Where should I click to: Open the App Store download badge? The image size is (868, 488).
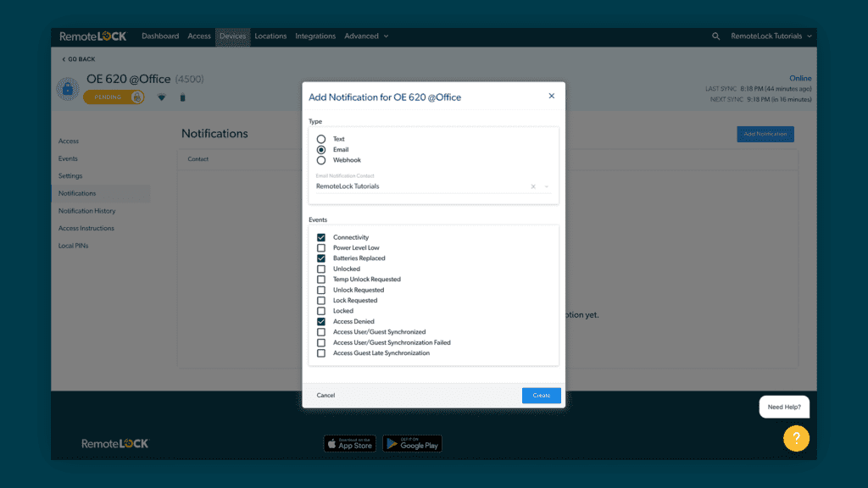coord(350,444)
